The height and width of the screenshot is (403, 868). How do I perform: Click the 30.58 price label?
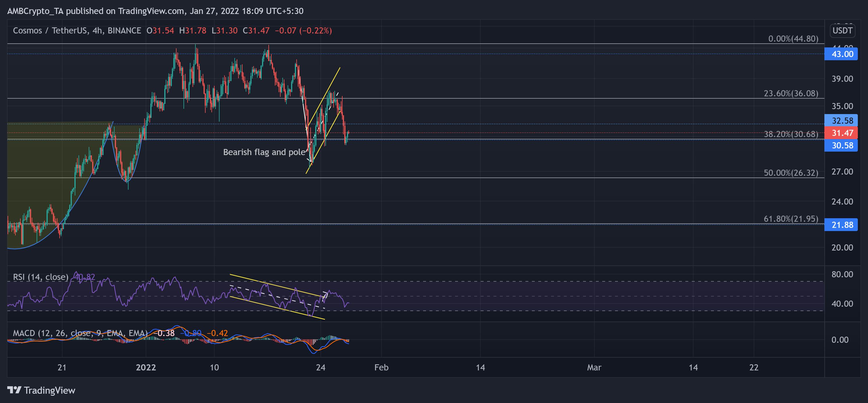(841, 145)
